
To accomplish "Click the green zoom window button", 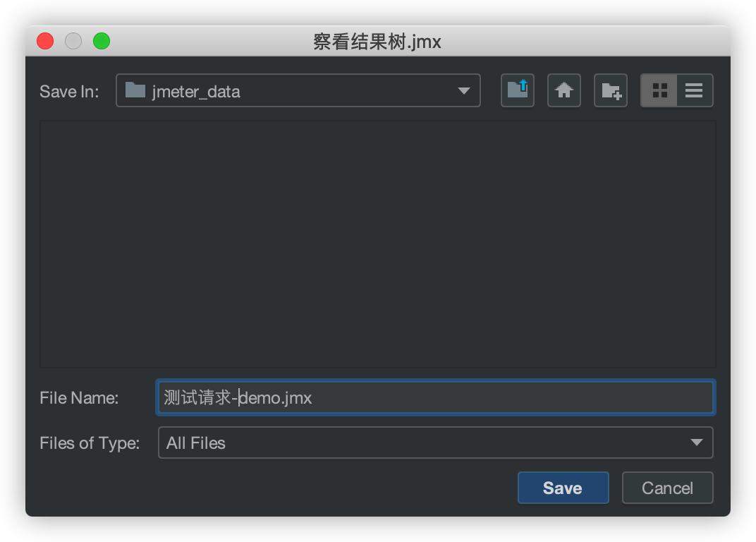I will 102,41.
